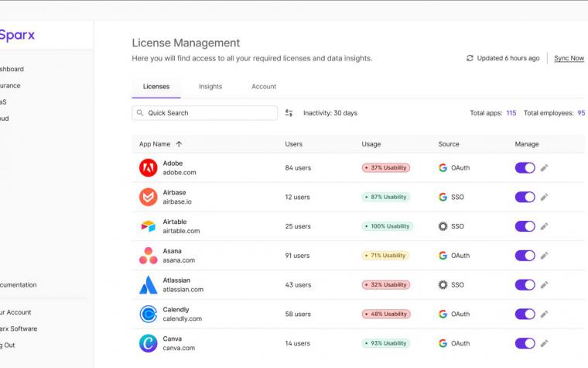Click the Google source icon in Canva row

click(x=443, y=343)
